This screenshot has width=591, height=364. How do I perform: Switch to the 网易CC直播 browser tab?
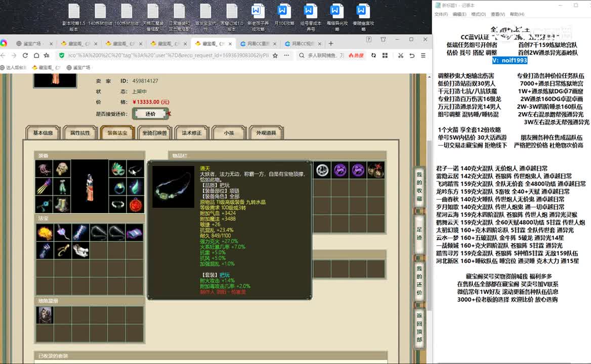258,43
